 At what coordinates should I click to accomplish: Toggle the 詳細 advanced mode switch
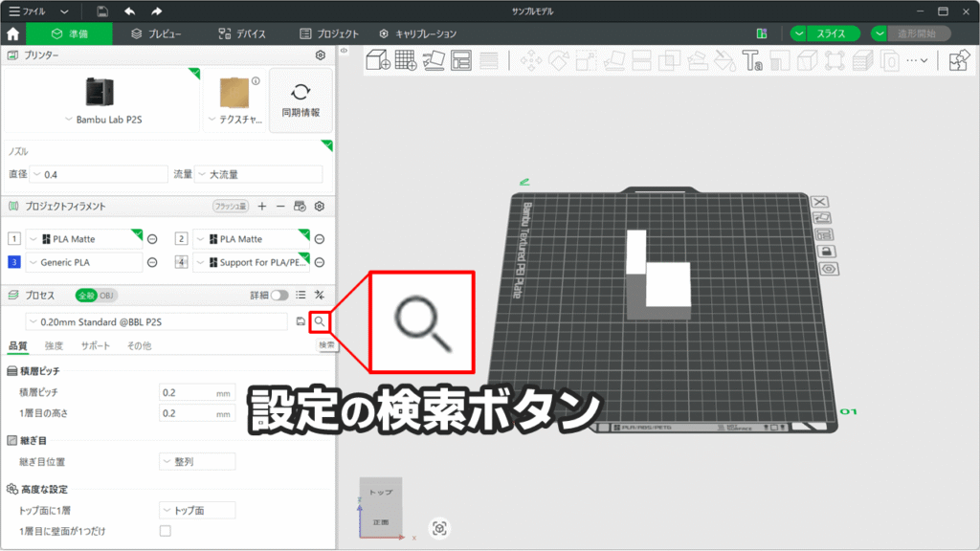point(279,295)
